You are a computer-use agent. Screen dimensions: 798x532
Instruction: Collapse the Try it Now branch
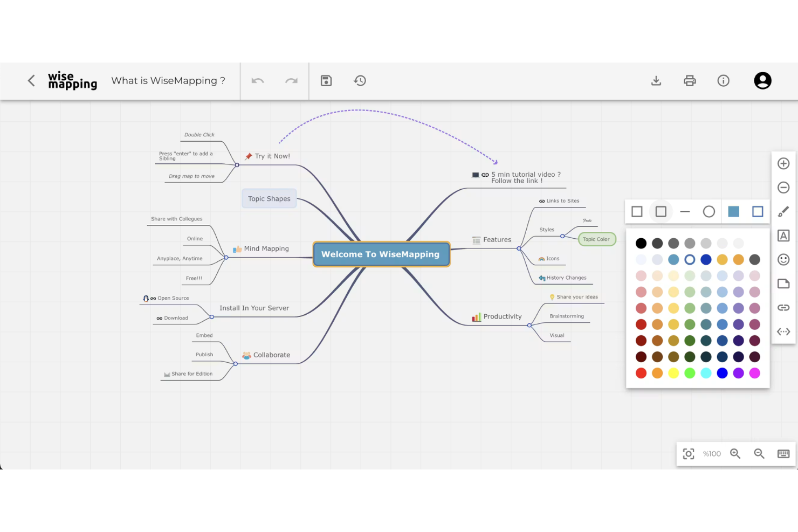click(237, 165)
